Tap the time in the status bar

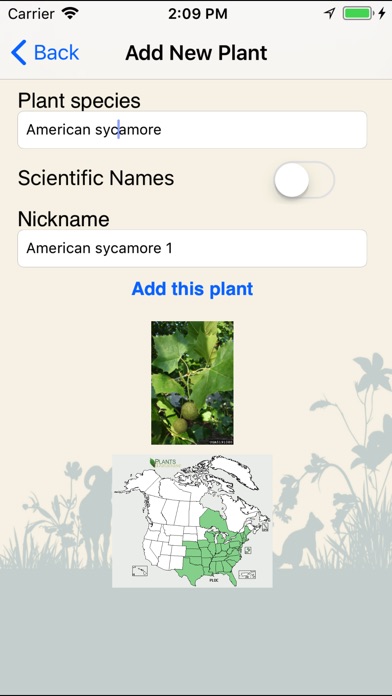(x=198, y=14)
